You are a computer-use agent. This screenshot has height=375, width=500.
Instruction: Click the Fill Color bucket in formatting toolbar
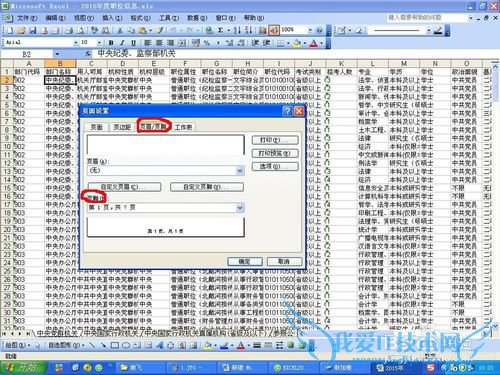click(297, 43)
